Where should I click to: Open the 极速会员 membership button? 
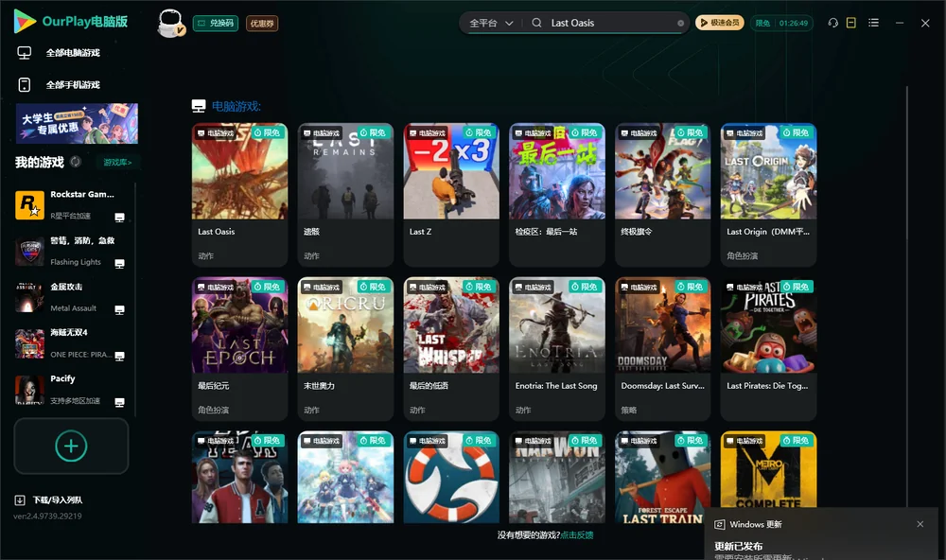pyautogui.click(x=720, y=23)
